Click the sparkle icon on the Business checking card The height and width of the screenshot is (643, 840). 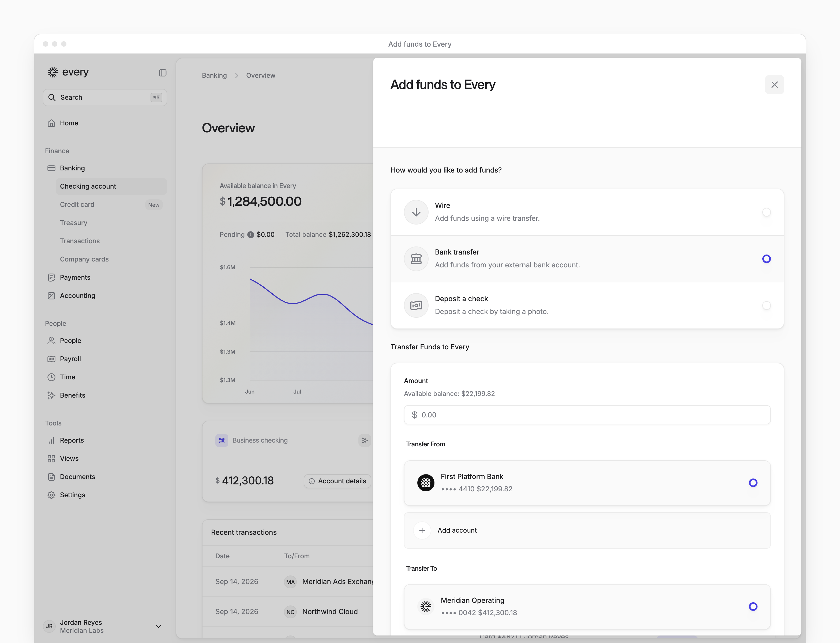tap(365, 440)
